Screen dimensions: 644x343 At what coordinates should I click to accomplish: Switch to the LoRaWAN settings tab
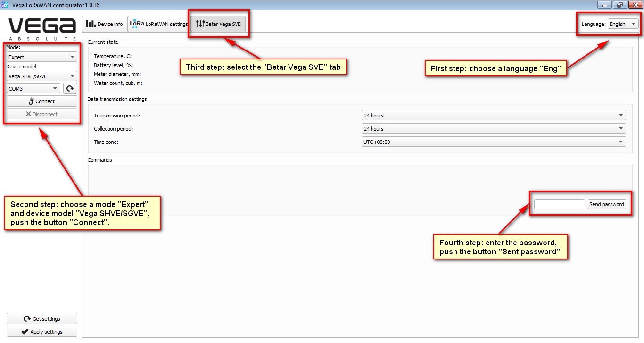159,24
